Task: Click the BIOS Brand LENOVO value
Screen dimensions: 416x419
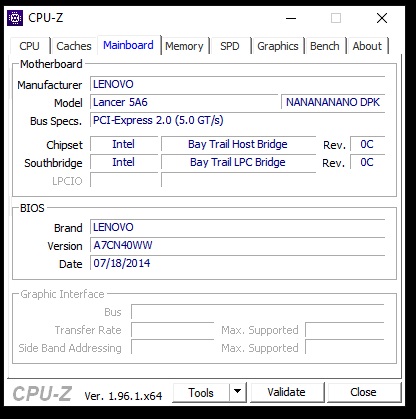Action: [237, 228]
